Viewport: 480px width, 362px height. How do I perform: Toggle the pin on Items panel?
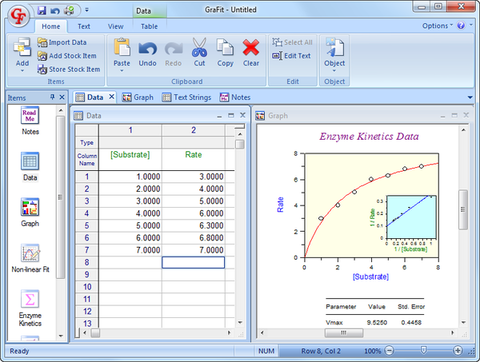(52, 97)
